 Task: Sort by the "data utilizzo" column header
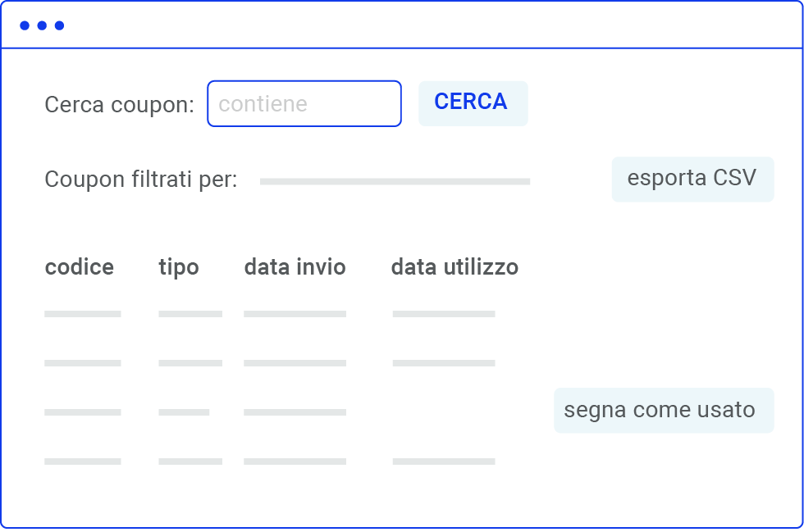[455, 267]
